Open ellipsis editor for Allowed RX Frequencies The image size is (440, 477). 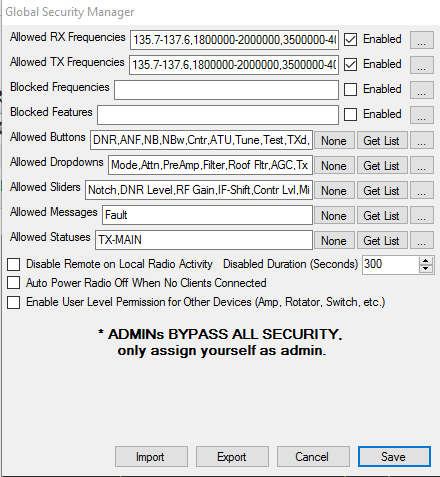point(422,40)
